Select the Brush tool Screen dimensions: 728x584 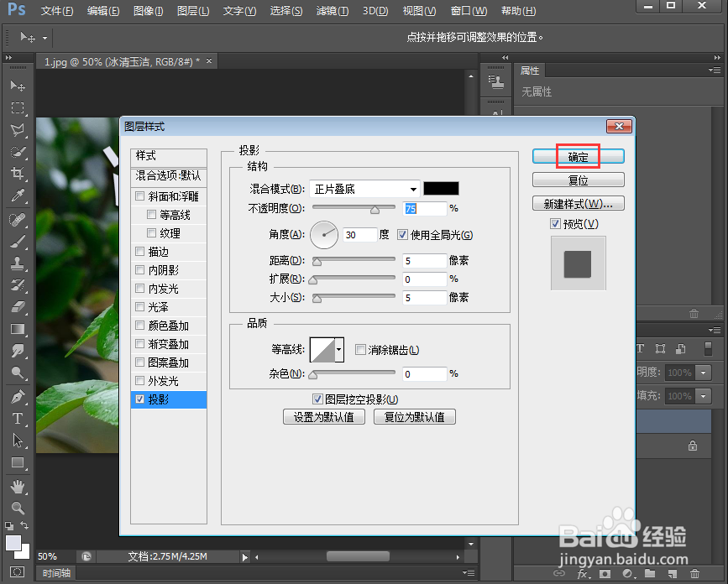pyautogui.click(x=18, y=241)
